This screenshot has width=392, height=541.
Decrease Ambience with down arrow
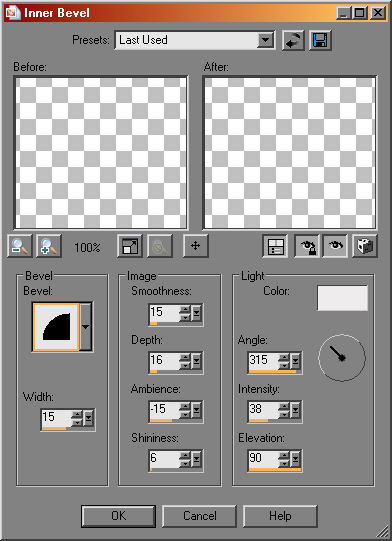185,414
